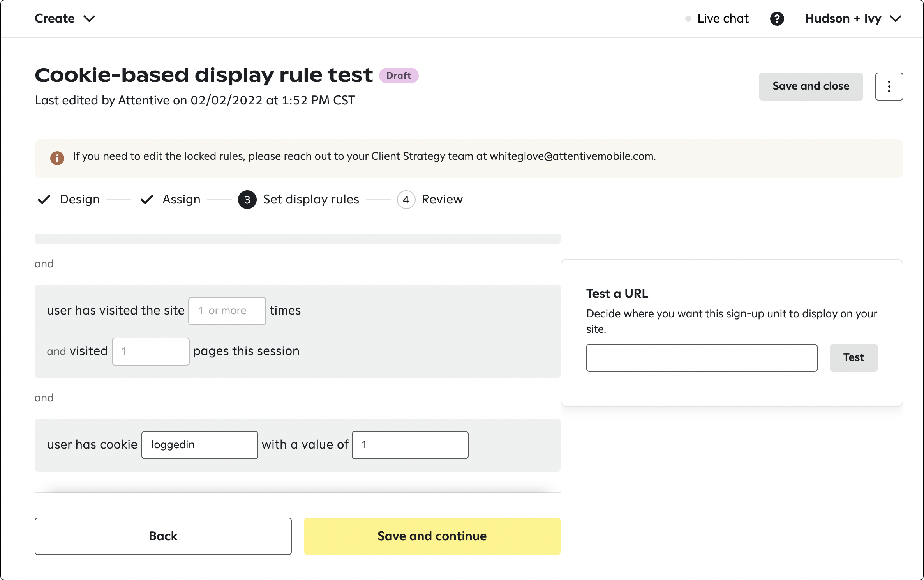Select the step 4 Review circle
This screenshot has width=924, height=580.
point(406,200)
